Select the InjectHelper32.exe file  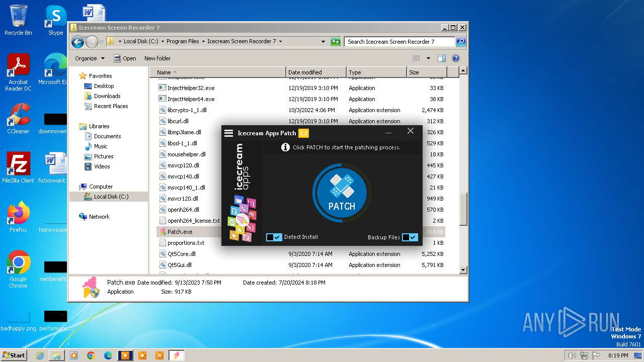[x=191, y=88]
